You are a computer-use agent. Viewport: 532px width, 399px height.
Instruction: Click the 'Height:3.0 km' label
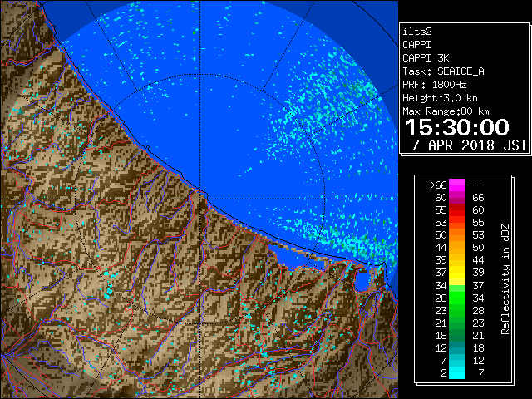pos(440,98)
